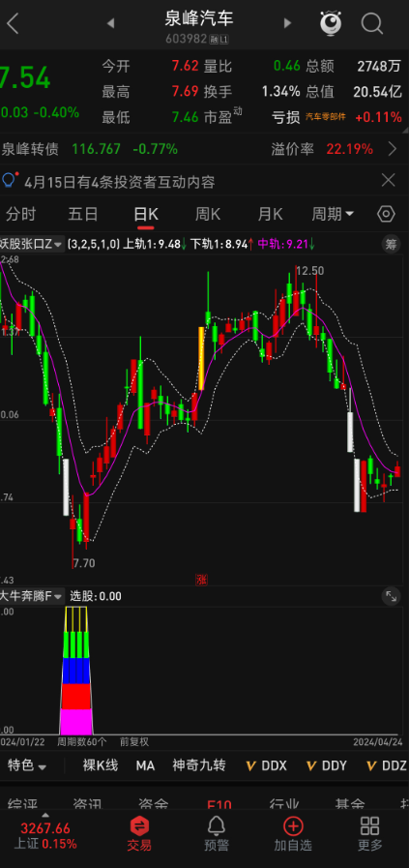Switch to previous stock with left triangle
409x868 pixels.
(110, 23)
